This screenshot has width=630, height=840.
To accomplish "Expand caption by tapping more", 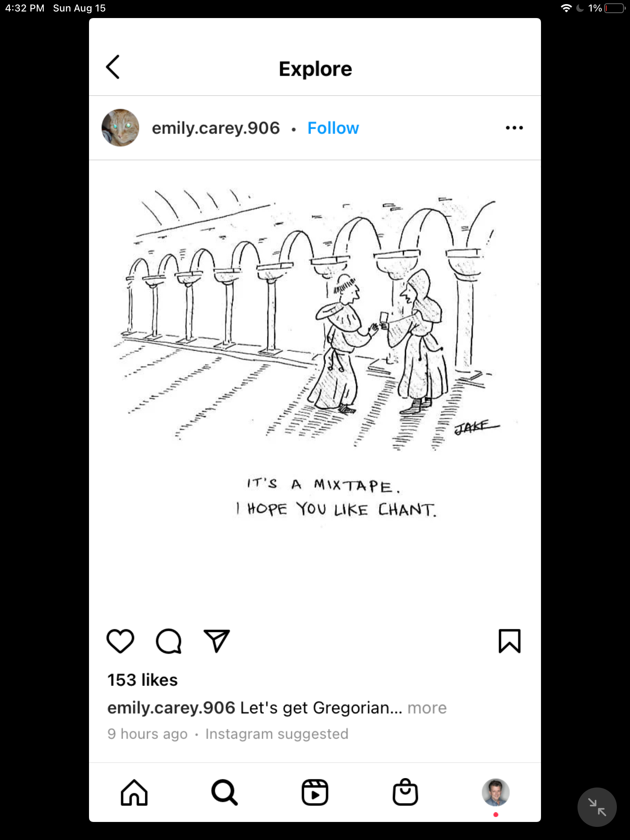I will coord(427,708).
